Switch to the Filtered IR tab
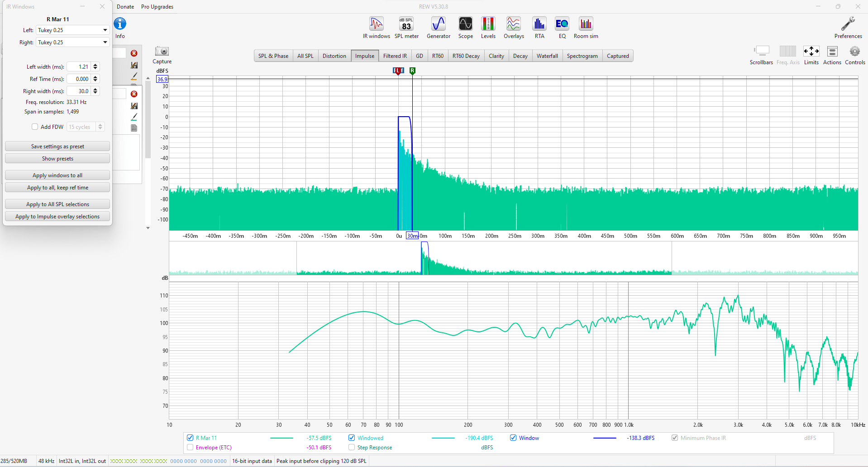Screen dimensions: 868x467 (x=395, y=56)
